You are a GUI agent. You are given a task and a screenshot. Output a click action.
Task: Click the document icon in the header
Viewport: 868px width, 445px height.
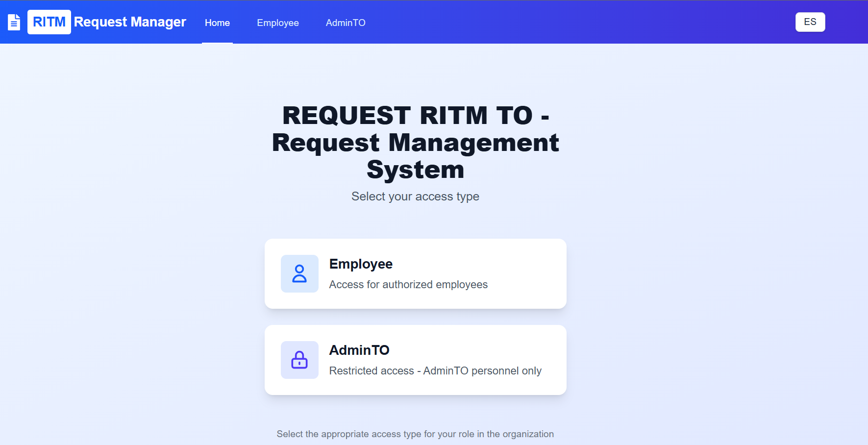tap(14, 22)
